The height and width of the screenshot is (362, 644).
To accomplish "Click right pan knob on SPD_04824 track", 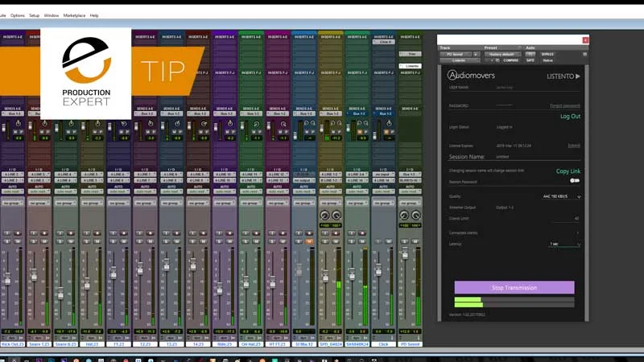I will coord(336,215).
